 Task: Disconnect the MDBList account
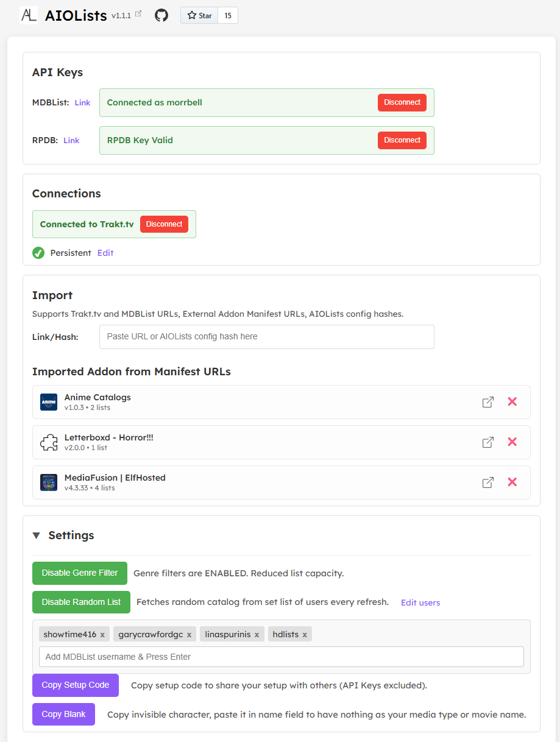(x=402, y=102)
